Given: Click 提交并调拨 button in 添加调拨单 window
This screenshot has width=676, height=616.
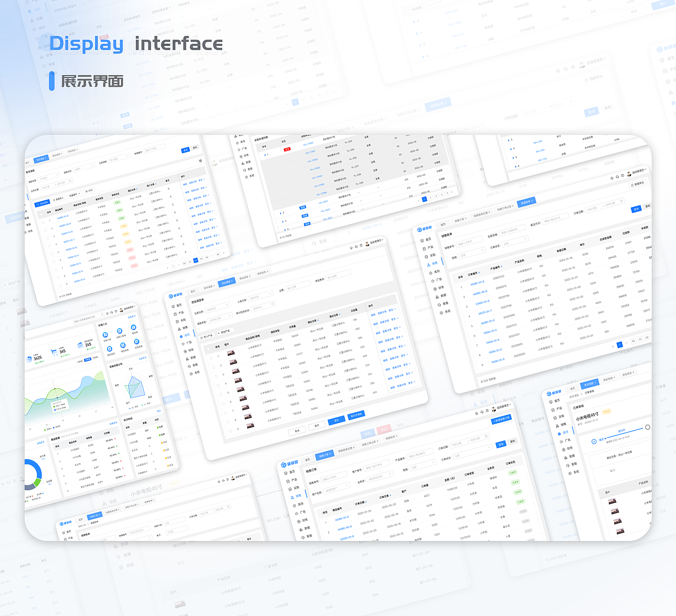Looking at the screenshot, I should [x=356, y=415].
